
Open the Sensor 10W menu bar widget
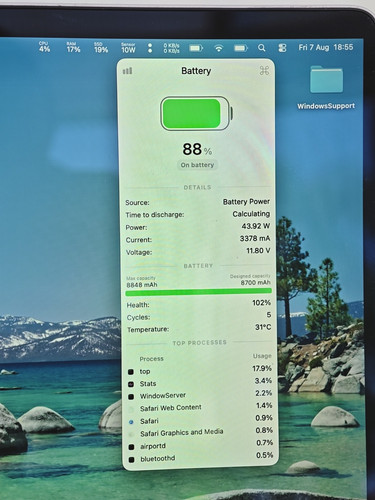[x=128, y=48]
